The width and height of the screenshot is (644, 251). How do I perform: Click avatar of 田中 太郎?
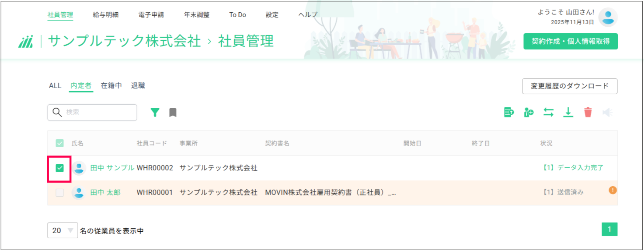point(79,193)
